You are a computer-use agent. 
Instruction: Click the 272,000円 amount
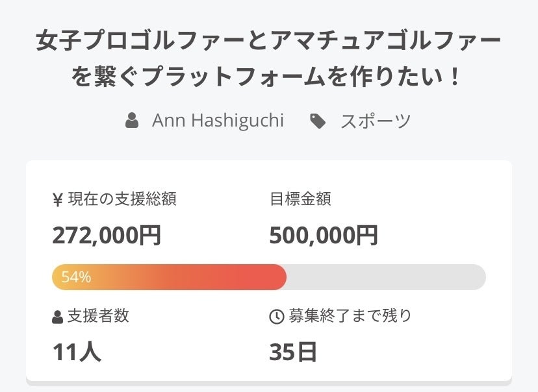(x=107, y=235)
